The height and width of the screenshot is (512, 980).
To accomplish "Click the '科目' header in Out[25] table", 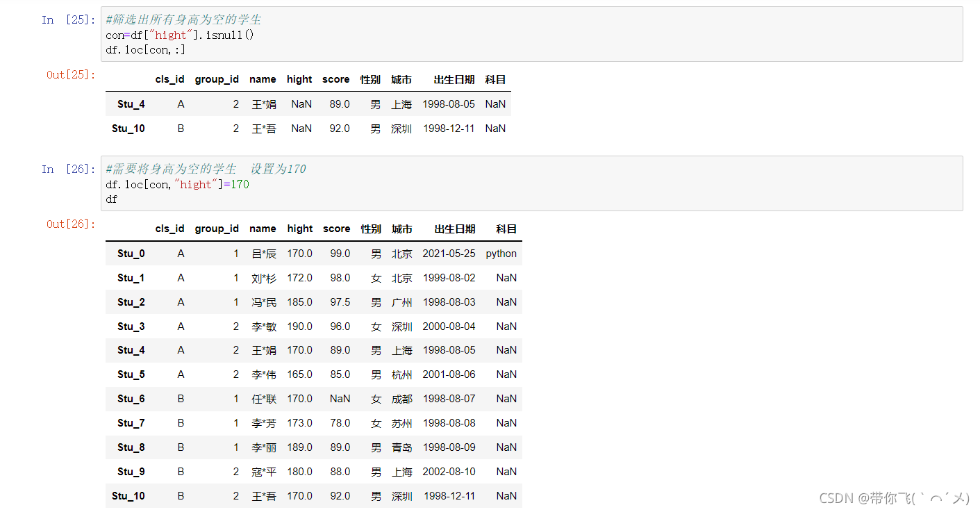I will [495, 80].
